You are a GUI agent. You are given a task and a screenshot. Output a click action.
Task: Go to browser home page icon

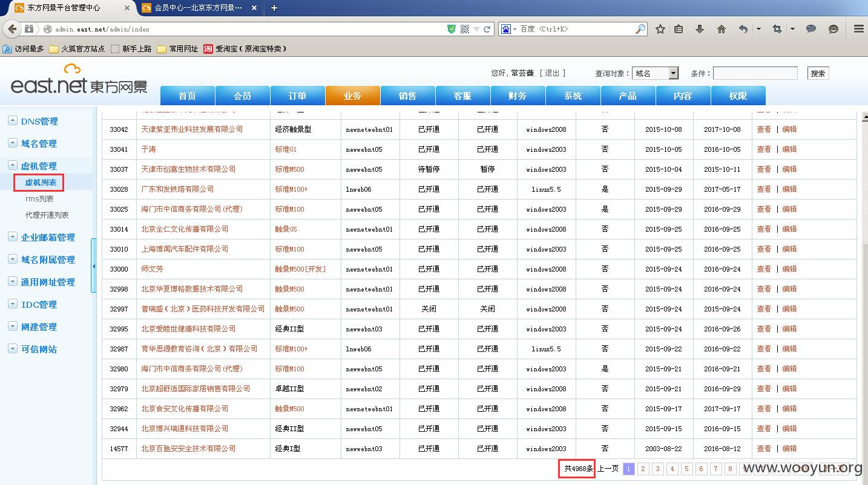click(x=721, y=29)
